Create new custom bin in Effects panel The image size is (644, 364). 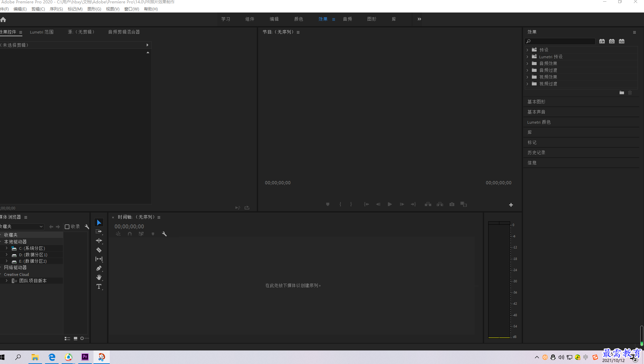click(622, 93)
